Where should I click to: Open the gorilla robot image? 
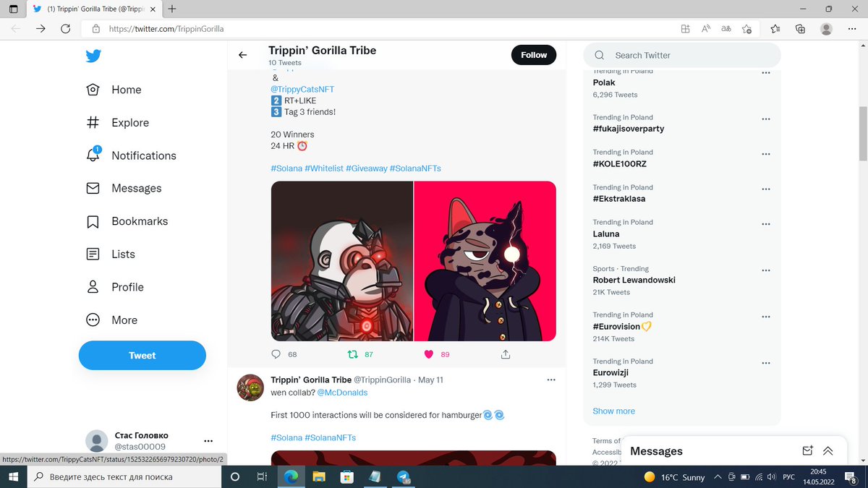point(342,261)
